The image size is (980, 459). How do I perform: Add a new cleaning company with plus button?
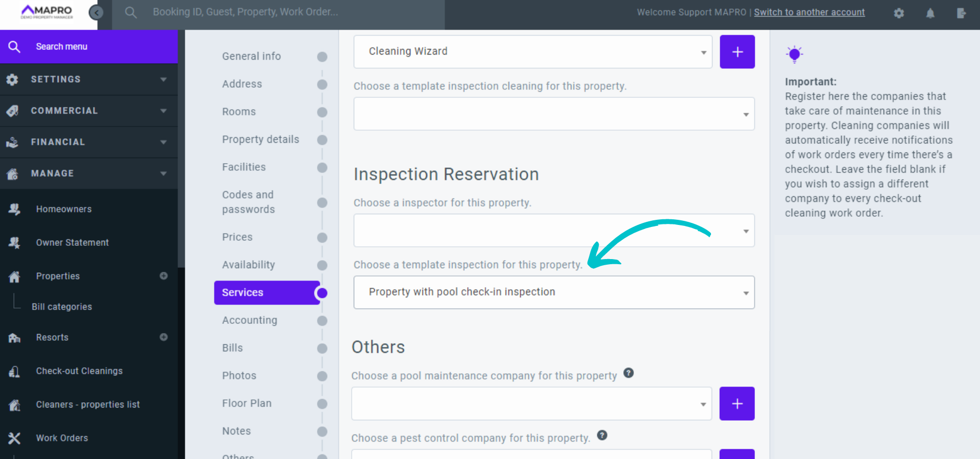(737, 52)
